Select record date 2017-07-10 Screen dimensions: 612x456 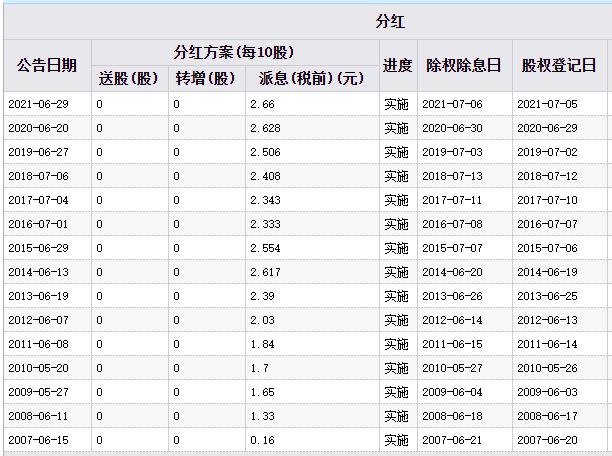pyautogui.click(x=547, y=200)
